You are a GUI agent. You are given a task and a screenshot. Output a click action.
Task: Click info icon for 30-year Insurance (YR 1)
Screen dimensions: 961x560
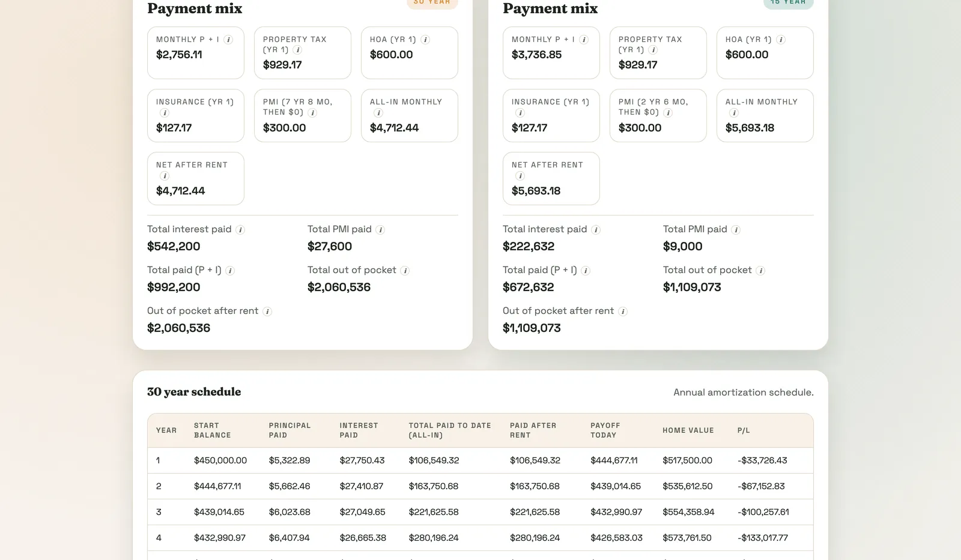[165, 113]
